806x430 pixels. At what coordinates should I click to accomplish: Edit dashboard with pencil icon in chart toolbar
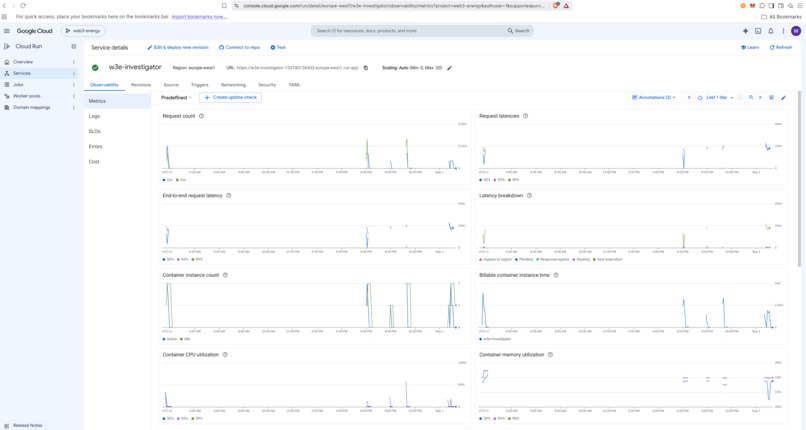tap(783, 98)
